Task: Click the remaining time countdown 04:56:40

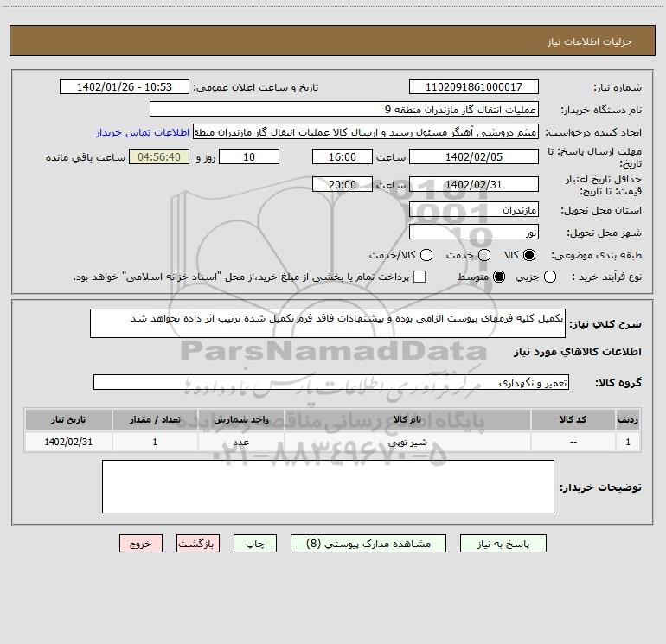Action: [159, 156]
